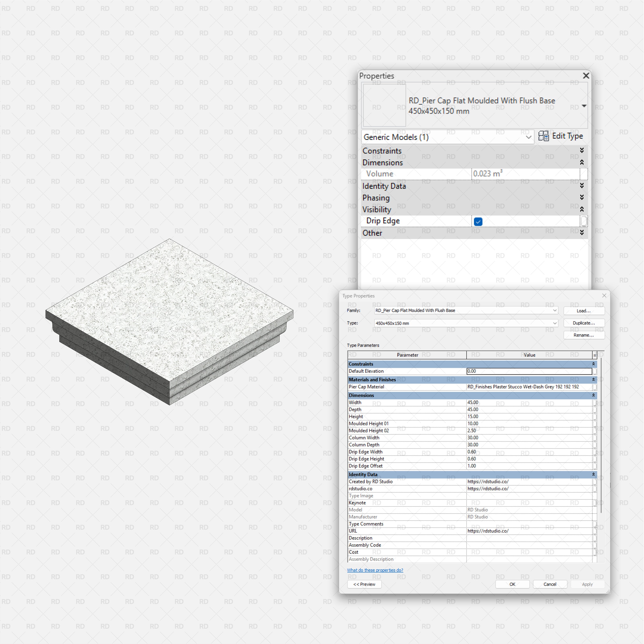The height and width of the screenshot is (644, 644).
Task: Click the Load... button
Action: coord(584,311)
